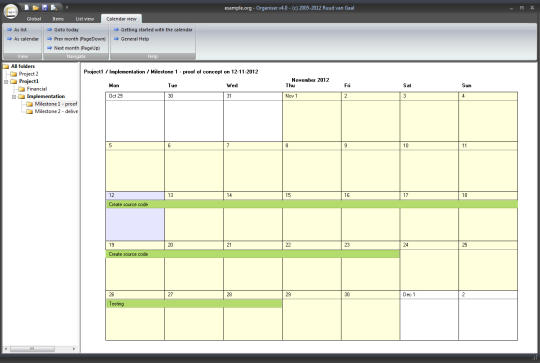Click Goto today in Navigate group
The width and height of the screenshot is (540, 363).
[x=63, y=30]
